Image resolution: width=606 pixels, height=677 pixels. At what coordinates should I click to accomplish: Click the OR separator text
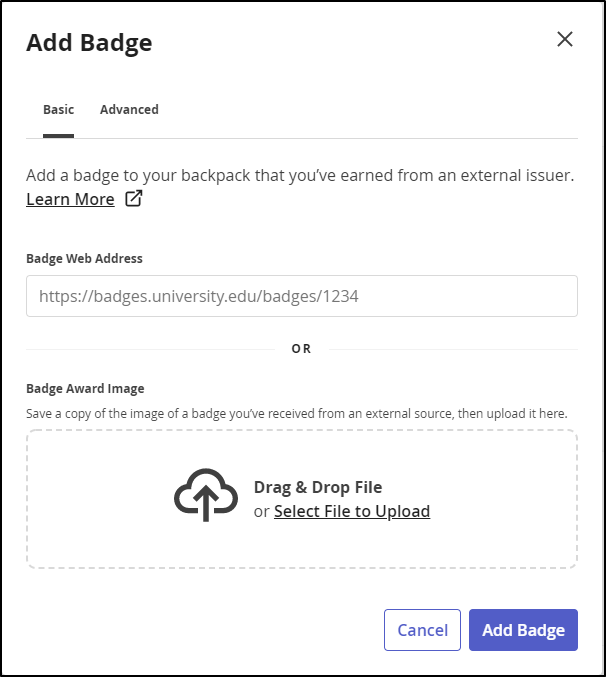301,349
